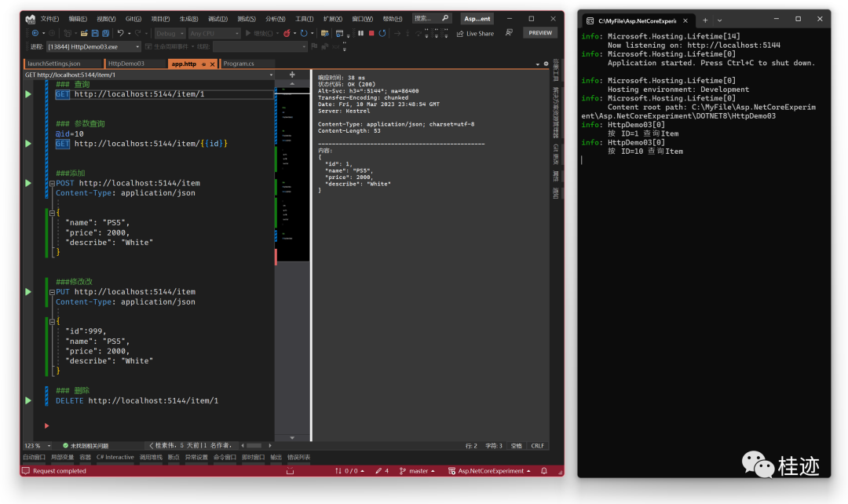Click the Live Share button
This screenshot has width=848, height=504.
click(x=475, y=34)
